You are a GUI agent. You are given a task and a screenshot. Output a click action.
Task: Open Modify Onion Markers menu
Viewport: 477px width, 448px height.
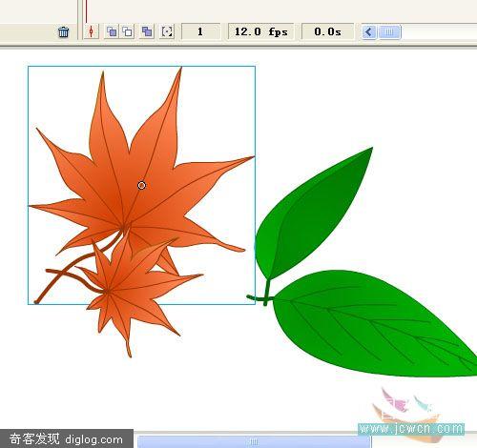[x=167, y=31]
